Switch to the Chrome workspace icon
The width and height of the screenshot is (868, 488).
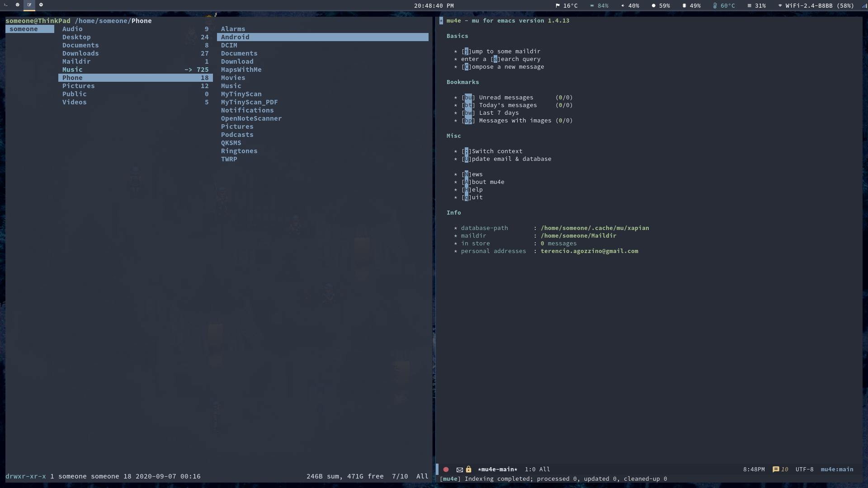tap(18, 5)
